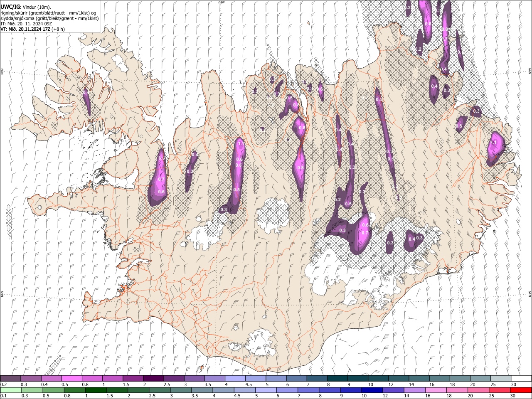This screenshot has height=399, width=532.
Task: Click the '66N' latitude label on right edge
Action: pyautogui.click(x=530, y=71)
